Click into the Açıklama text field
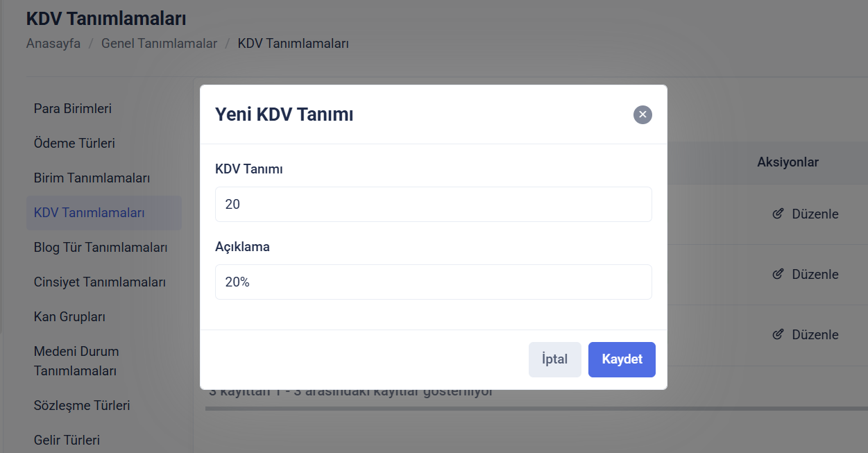Screen dimensions: 868x453 tap(433, 282)
